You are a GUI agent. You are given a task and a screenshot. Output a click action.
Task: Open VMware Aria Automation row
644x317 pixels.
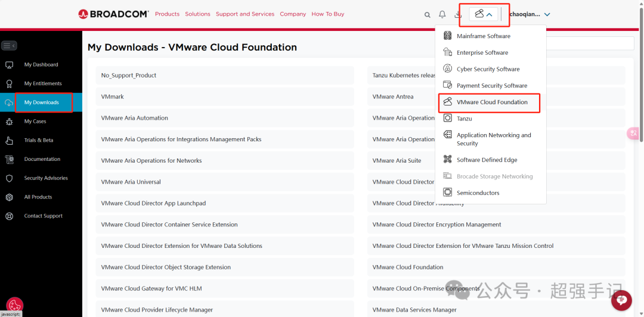tap(225, 118)
